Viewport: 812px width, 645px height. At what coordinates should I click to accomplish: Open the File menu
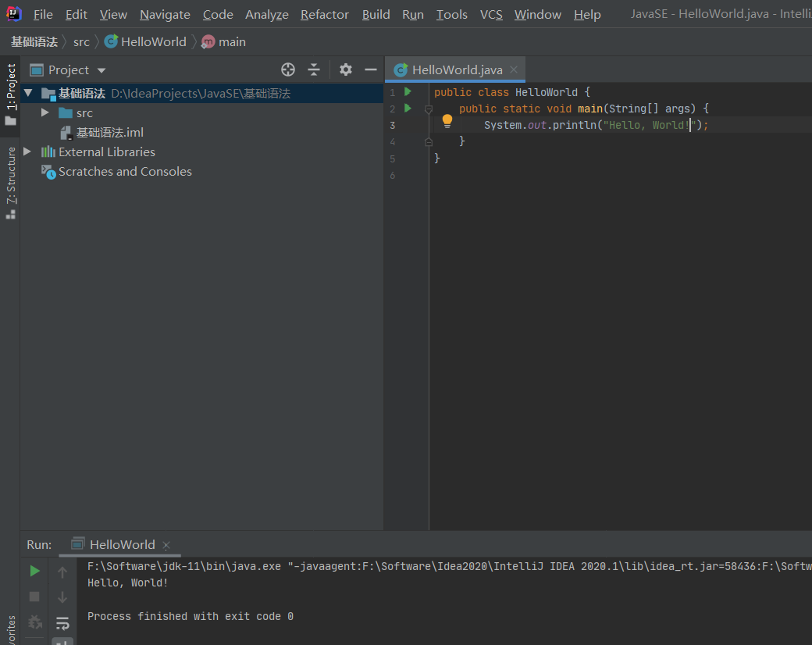pos(43,15)
